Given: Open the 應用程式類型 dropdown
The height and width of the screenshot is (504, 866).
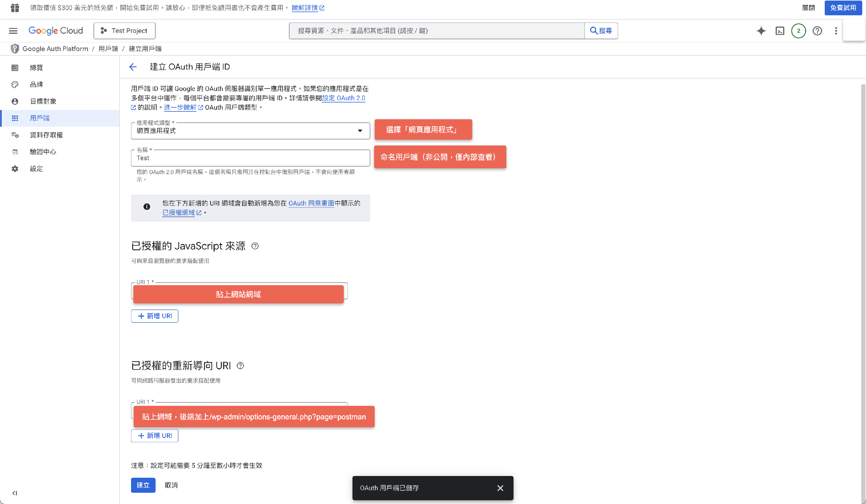Looking at the screenshot, I should click(250, 131).
